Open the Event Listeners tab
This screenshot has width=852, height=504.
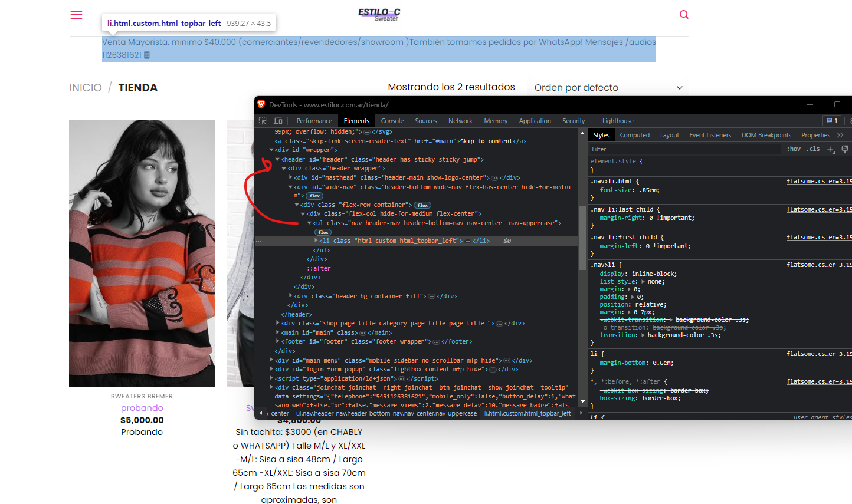pyautogui.click(x=710, y=135)
